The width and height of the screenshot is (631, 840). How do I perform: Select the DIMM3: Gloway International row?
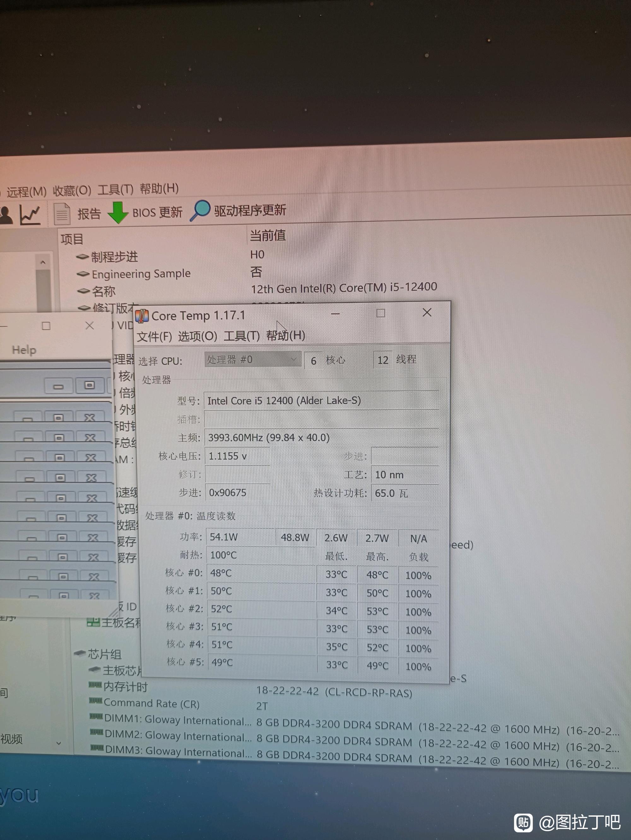(178, 751)
